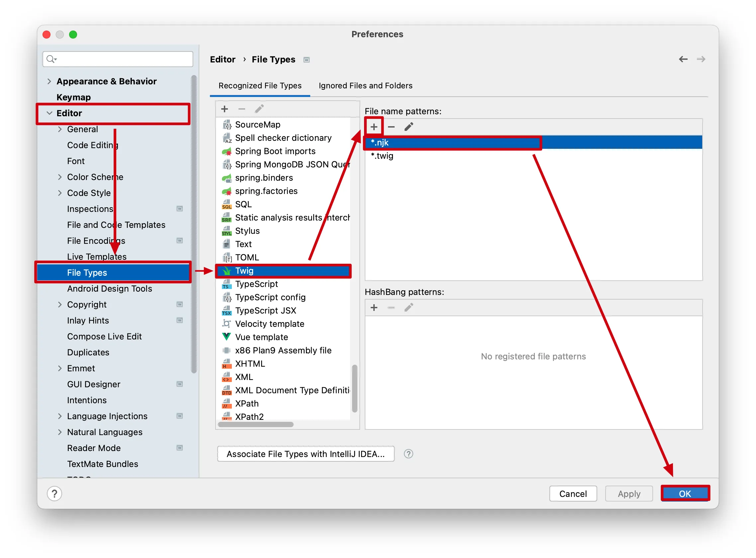Remove the selected recognized file type
Image resolution: width=756 pixels, height=558 pixels.
coord(242,109)
